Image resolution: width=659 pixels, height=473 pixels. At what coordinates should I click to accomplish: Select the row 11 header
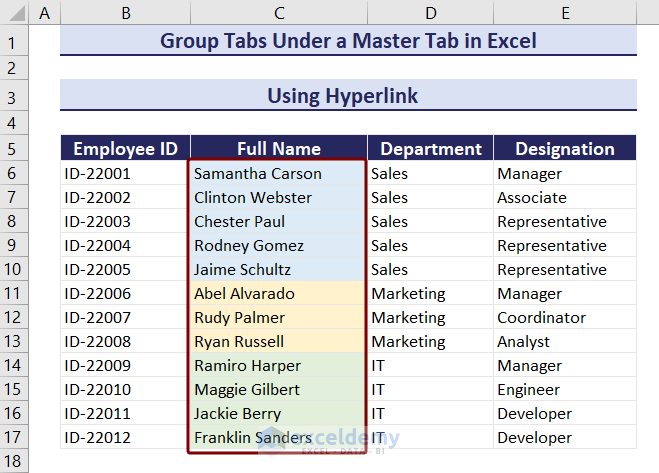tap(14, 294)
